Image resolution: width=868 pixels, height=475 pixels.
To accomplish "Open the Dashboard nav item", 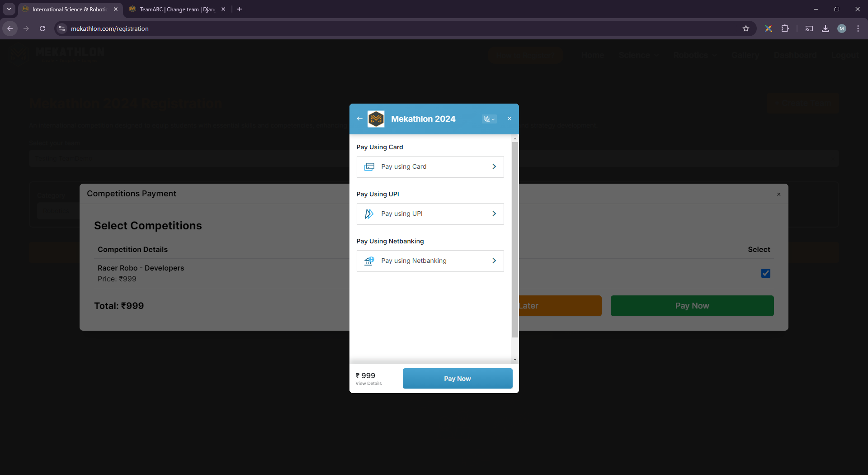I will click(795, 55).
